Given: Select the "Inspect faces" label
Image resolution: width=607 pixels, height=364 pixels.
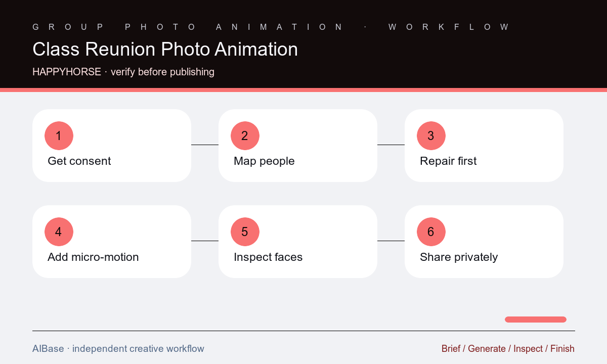Looking at the screenshot, I should tap(268, 257).
